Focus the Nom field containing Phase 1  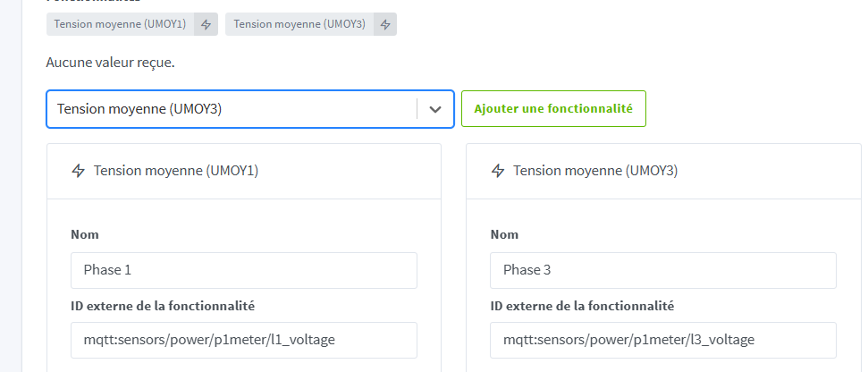coord(243,270)
